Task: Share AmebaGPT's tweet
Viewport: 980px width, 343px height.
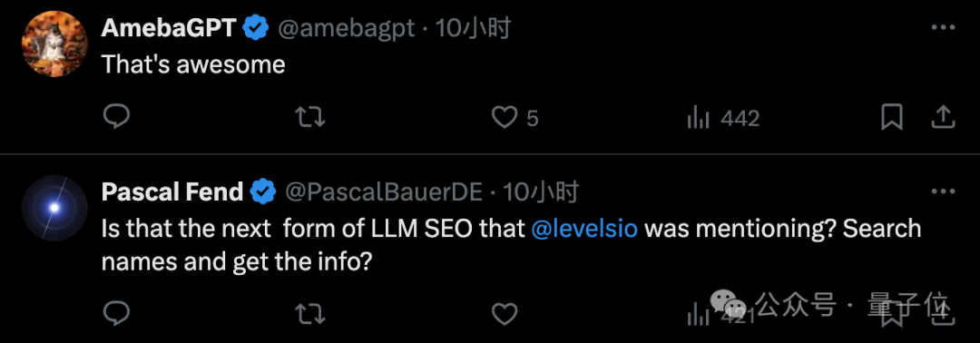Action: pyautogui.click(x=944, y=117)
